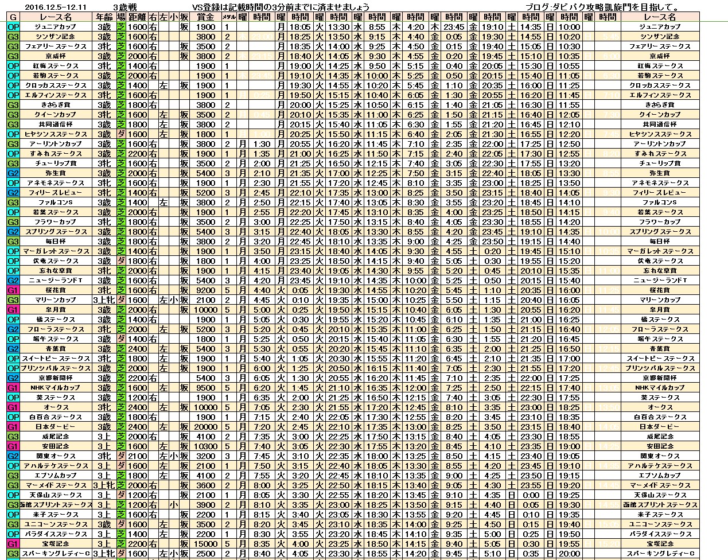Viewport: 728px width, 560px height.
Task: Click the 10:00 Sunday time in ジュニアカップ row
Action: (x=569, y=27)
